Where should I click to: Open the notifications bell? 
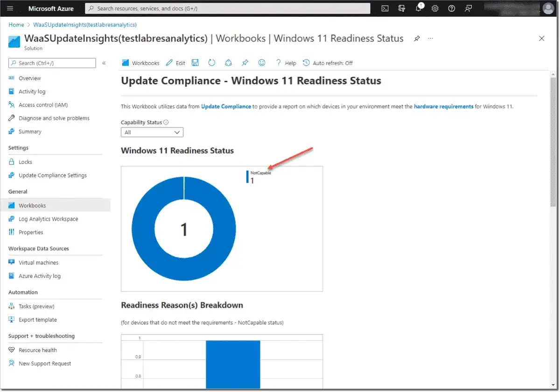(419, 8)
